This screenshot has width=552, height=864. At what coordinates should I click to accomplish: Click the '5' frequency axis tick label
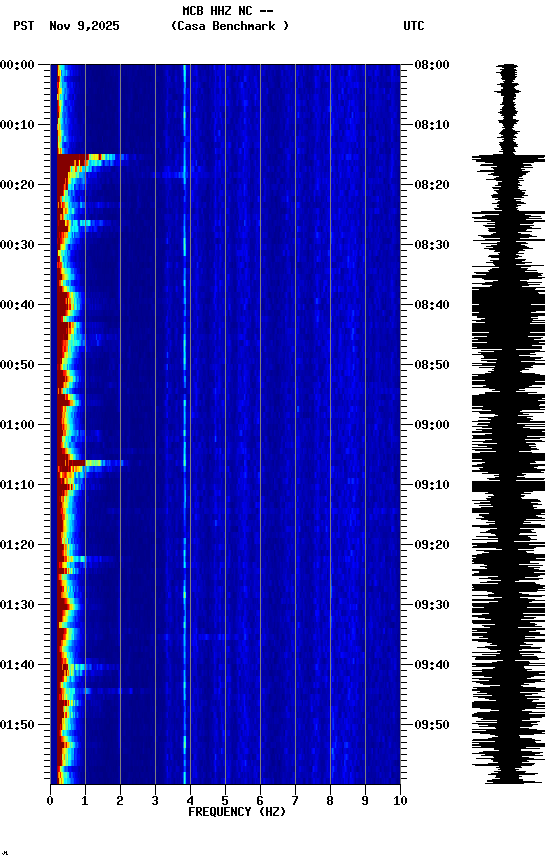tap(225, 801)
